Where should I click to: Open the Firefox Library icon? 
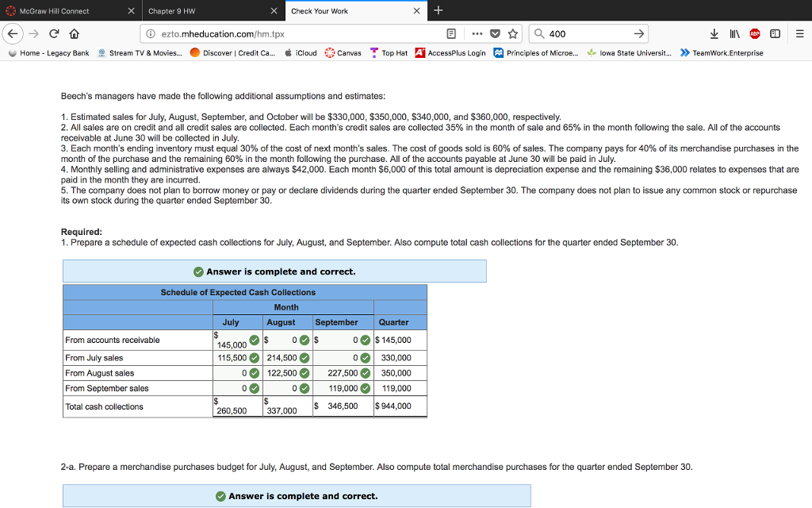tap(734, 33)
